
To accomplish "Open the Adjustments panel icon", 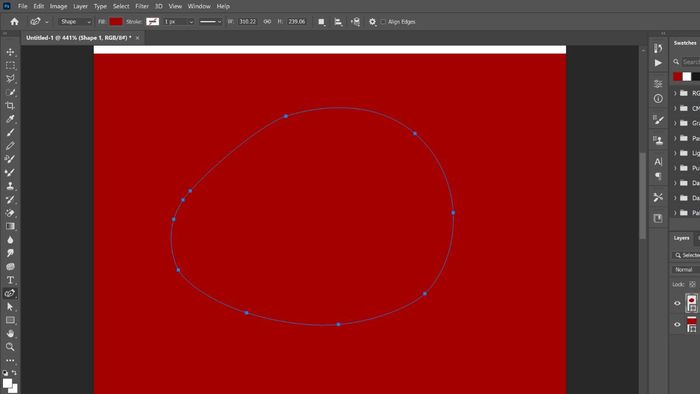I will [658, 84].
